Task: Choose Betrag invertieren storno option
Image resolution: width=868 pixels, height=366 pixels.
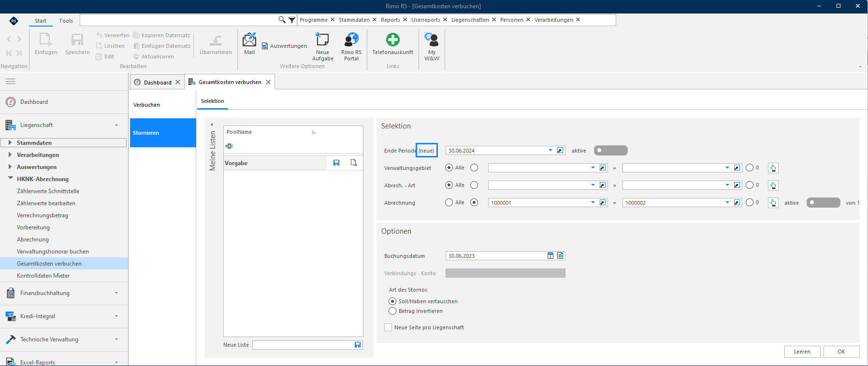Action: (x=392, y=311)
